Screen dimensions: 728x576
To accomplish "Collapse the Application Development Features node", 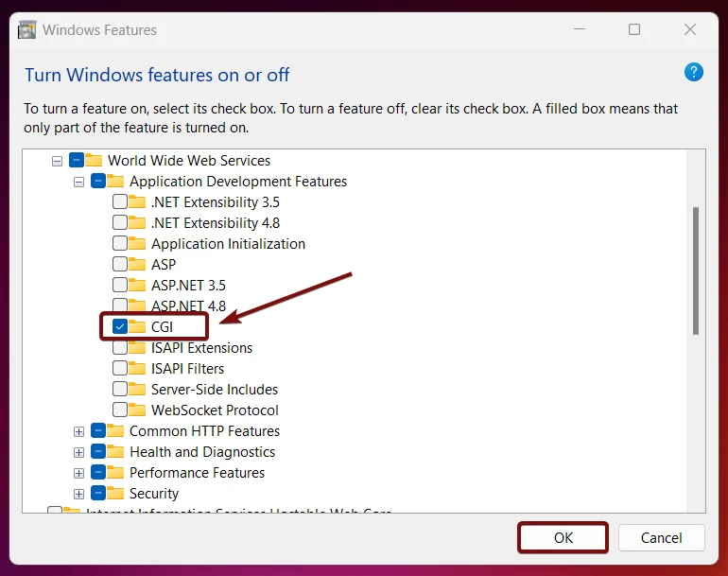I will point(78,183).
